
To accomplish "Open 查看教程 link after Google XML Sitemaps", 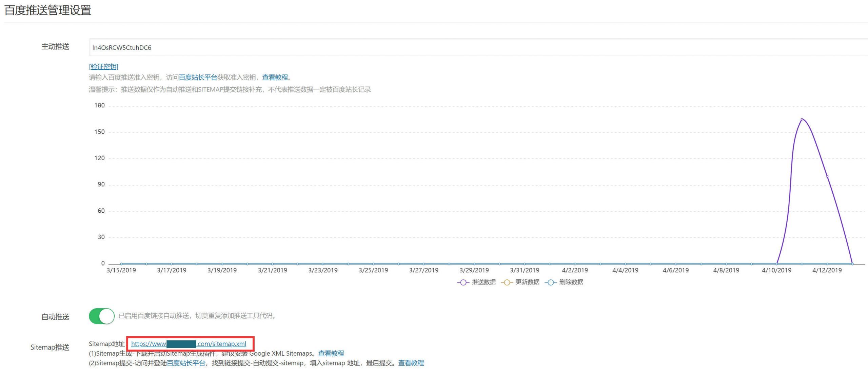I will [331, 354].
